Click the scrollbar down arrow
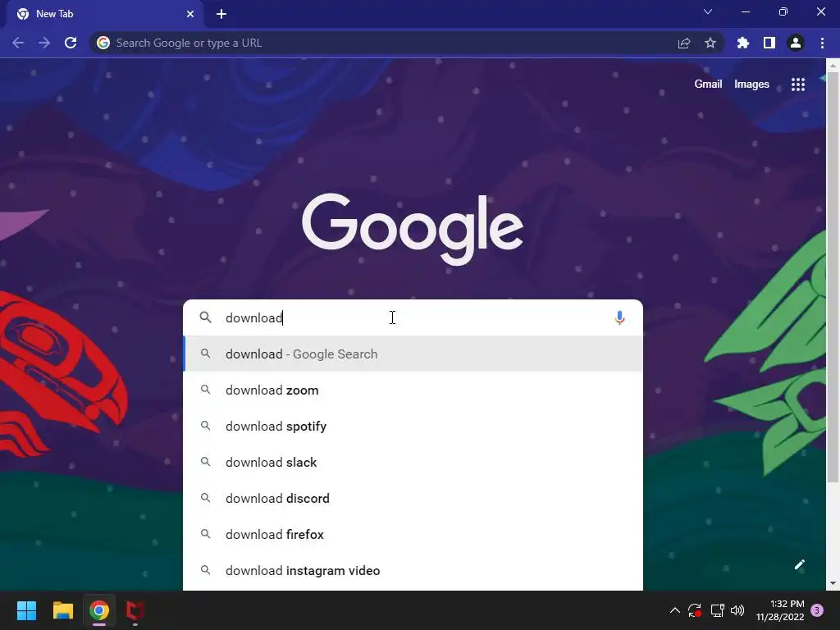The width and height of the screenshot is (840, 630). coord(833,583)
